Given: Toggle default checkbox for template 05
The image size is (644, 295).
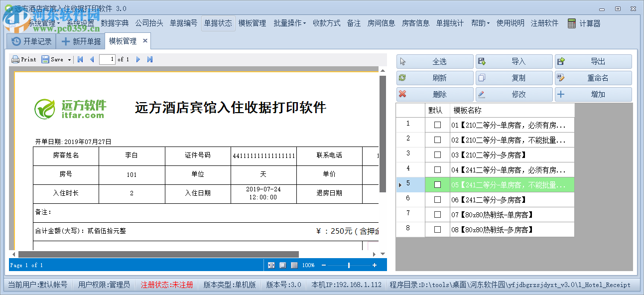Looking at the screenshot, I should (x=437, y=184).
